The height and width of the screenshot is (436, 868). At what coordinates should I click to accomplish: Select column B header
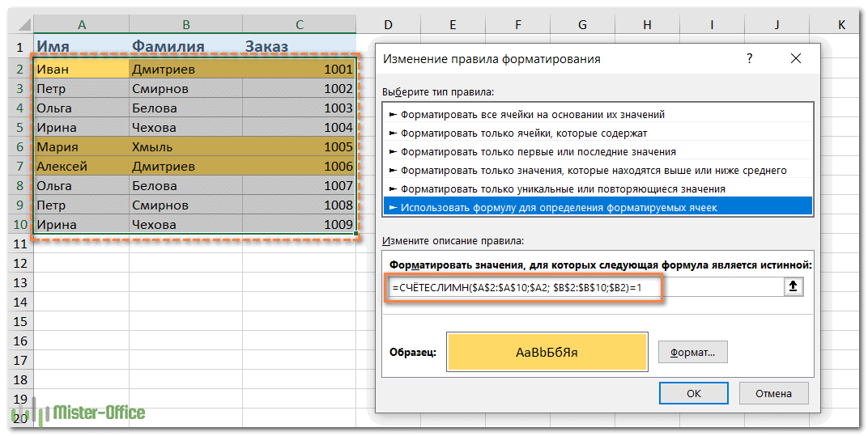pos(185,26)
